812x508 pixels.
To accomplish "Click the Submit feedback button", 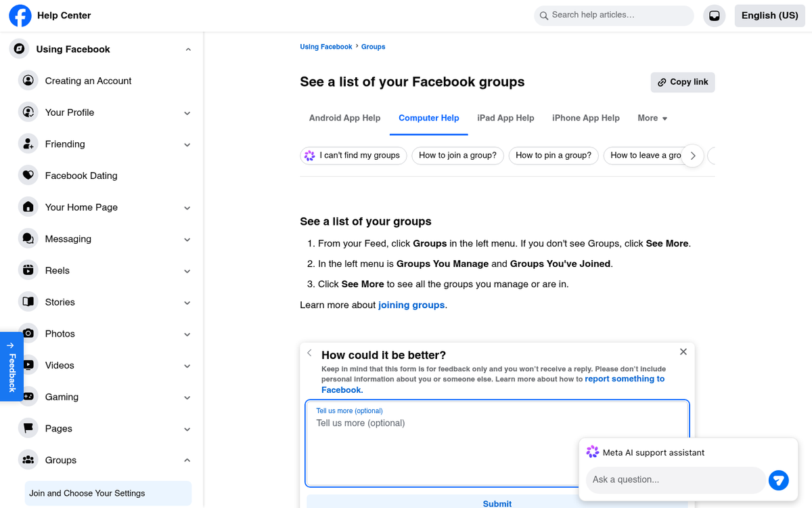I will click(497, 503).
